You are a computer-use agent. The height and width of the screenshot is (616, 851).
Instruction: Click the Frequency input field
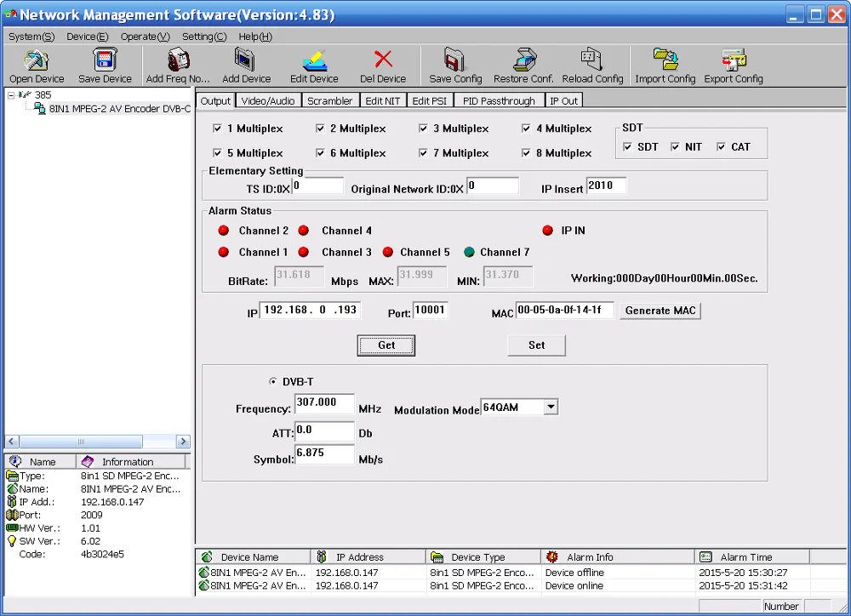324,403
